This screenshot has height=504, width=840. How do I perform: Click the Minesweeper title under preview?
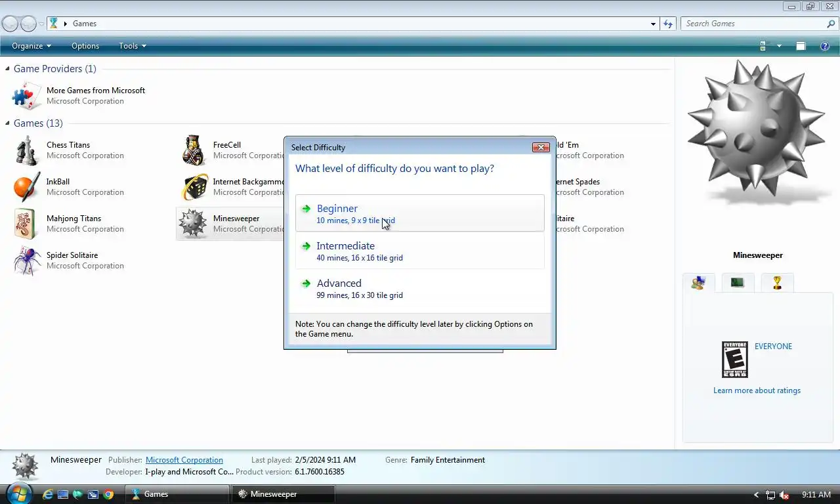(x=758, y=255)
